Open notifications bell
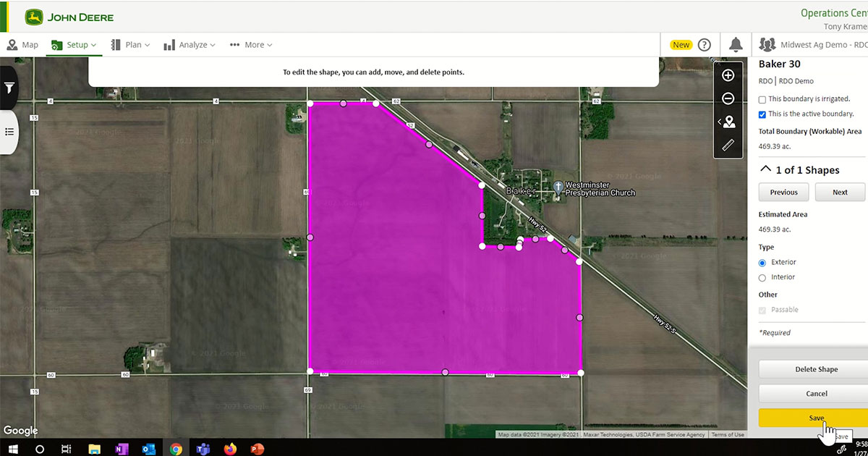Image resolution: width=868 pixels, height=456 pixels. pyautogui.click(x=736, y=44)
